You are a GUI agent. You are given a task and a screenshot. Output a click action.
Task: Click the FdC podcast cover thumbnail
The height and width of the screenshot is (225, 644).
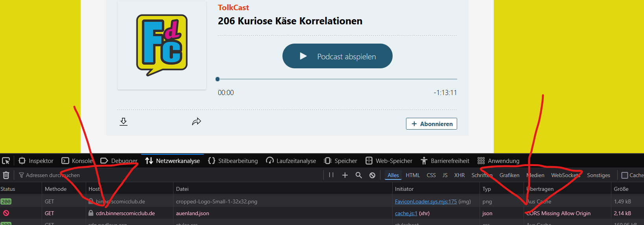pyautogui.click(x=162, y=45)
